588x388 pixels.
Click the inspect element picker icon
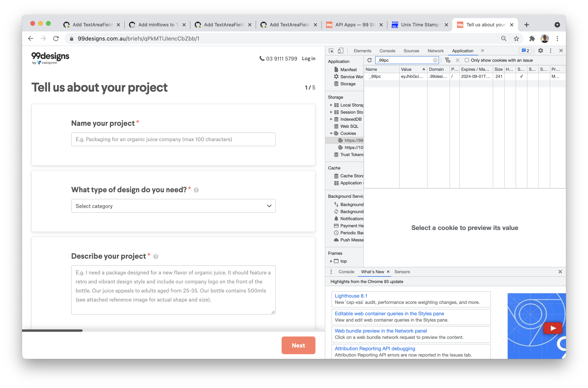coord(331,51)
